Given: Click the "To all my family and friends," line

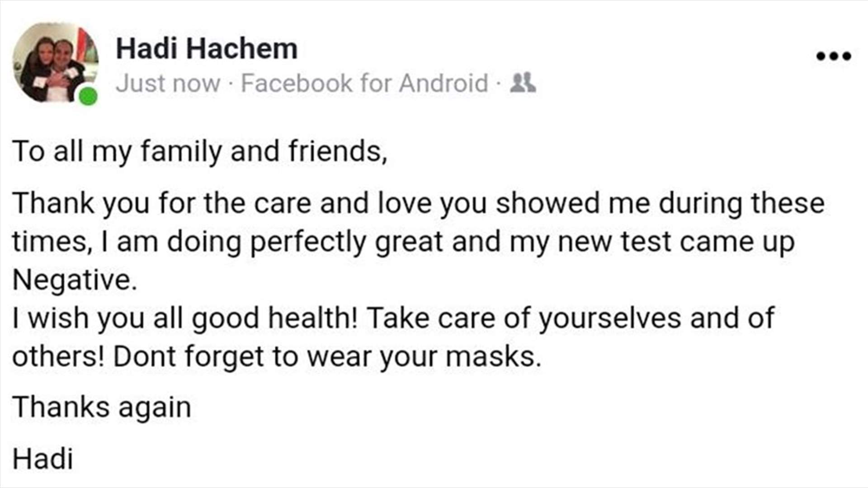Looking at the screenshot, I should pyautogui.click(x=200, y=151).
